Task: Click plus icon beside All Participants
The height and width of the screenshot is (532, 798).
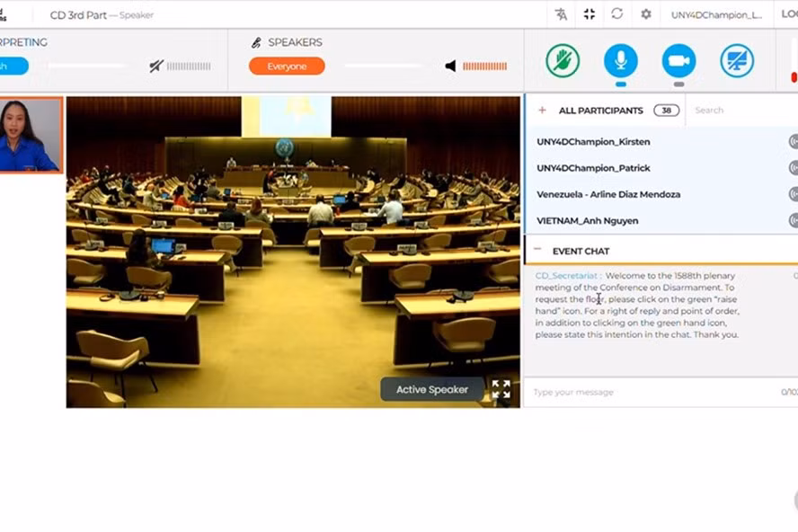Action: 542,111
